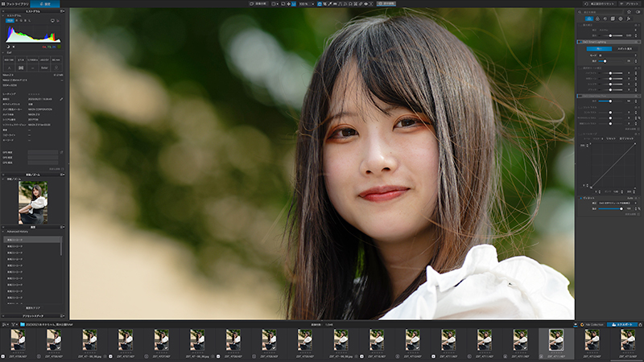644x362 pixels.
Task: Collapse the Move/Zoom palette header
Action: [x=33, y=175]
